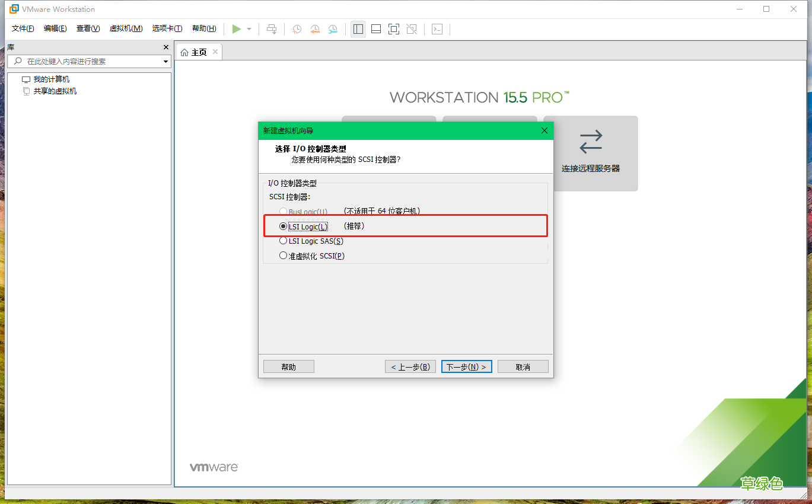Image resolution: width=812 pixels, height=504 pixels.
Task: Toggle the library sidebar panel
Action: click(358, 28)
